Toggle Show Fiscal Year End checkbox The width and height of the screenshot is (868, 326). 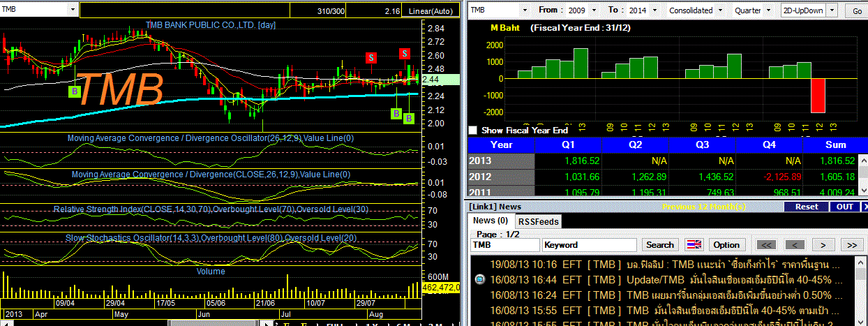[473, 131]
